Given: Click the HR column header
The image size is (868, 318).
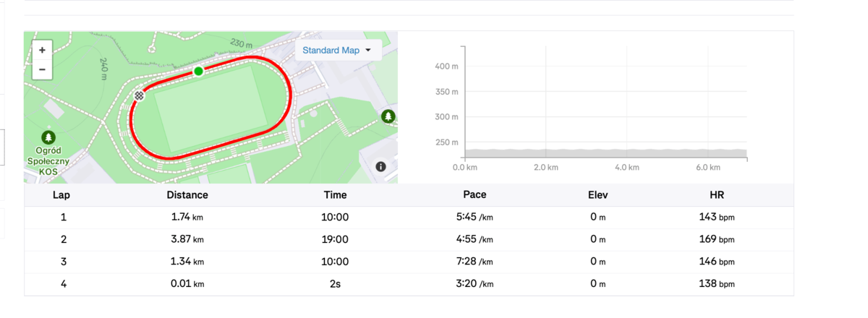Looking at the screenshot, I should (717, 194).
